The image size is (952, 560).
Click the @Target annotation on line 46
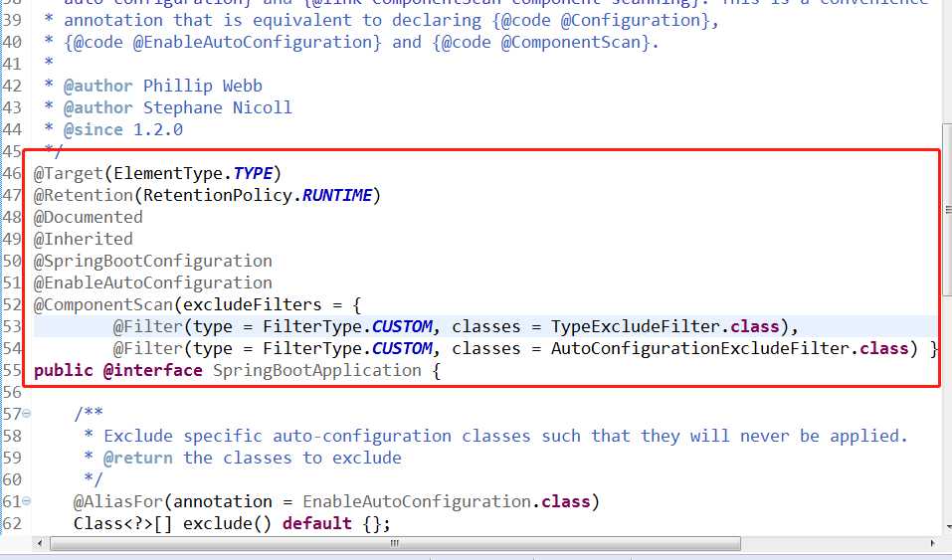69,174
